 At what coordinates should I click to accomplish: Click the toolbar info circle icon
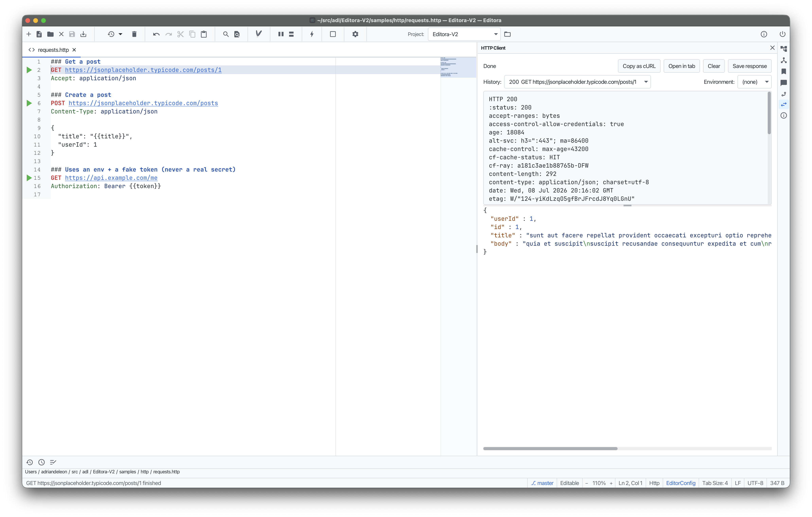pyautogui.click(x=764, y=34)
